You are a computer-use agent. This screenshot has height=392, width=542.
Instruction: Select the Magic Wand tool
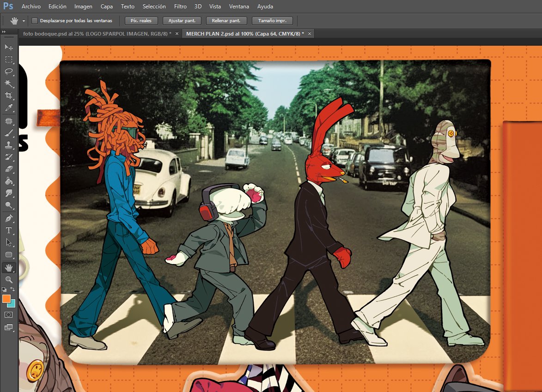click(9, 84)
